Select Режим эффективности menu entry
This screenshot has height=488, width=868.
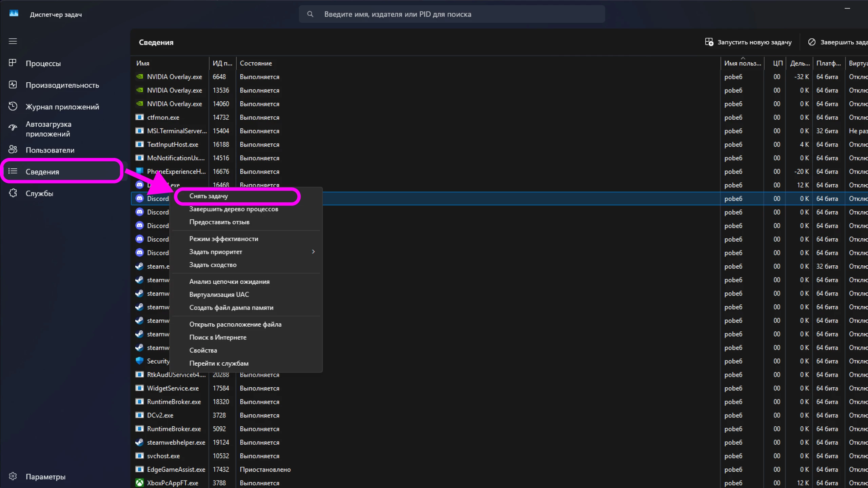223,239
